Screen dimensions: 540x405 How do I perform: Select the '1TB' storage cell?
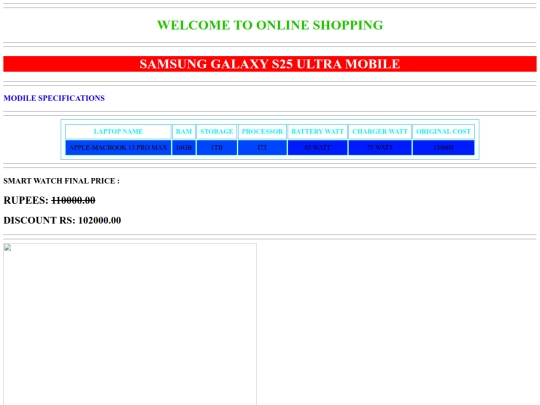[x=217, y=147]
